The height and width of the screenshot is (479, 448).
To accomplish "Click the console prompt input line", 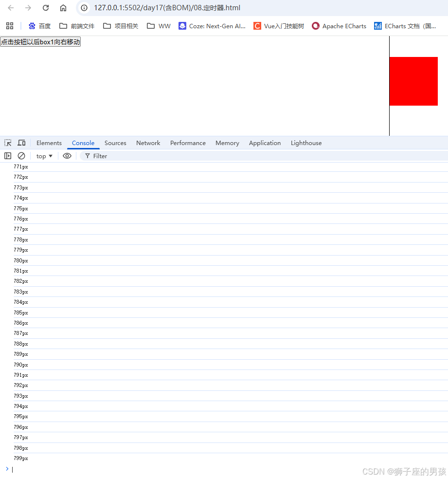I will point(229,469).
